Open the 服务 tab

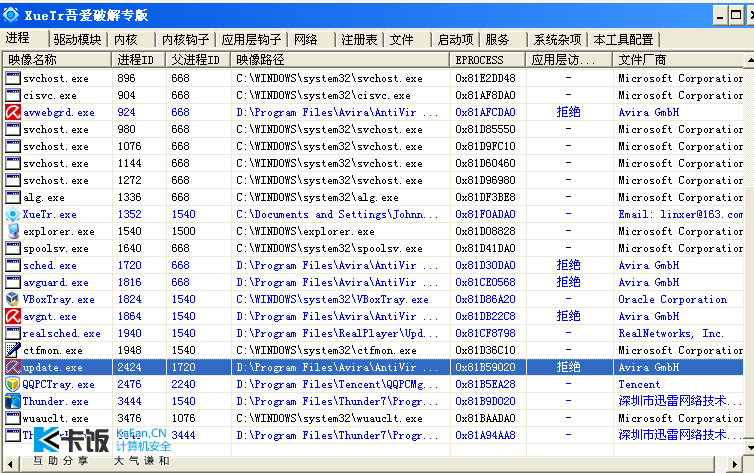[x=497, y=39]
